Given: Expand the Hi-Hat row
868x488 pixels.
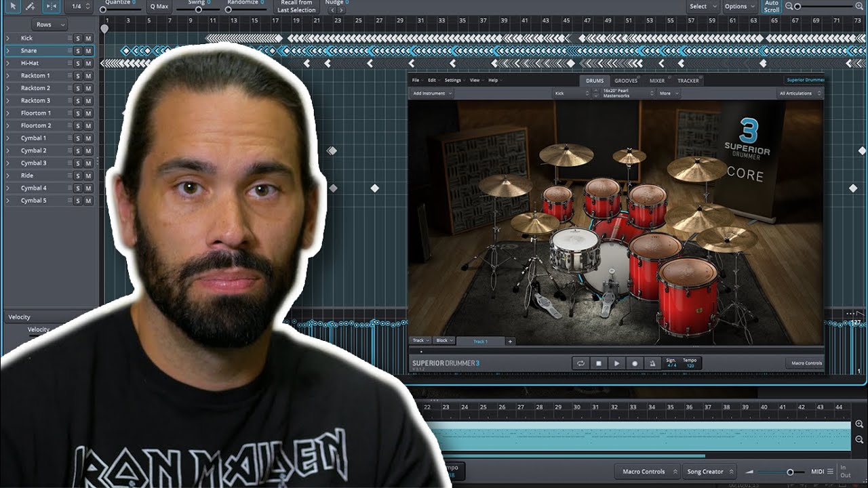Looking at the screenshot, I should coord(8,63).
